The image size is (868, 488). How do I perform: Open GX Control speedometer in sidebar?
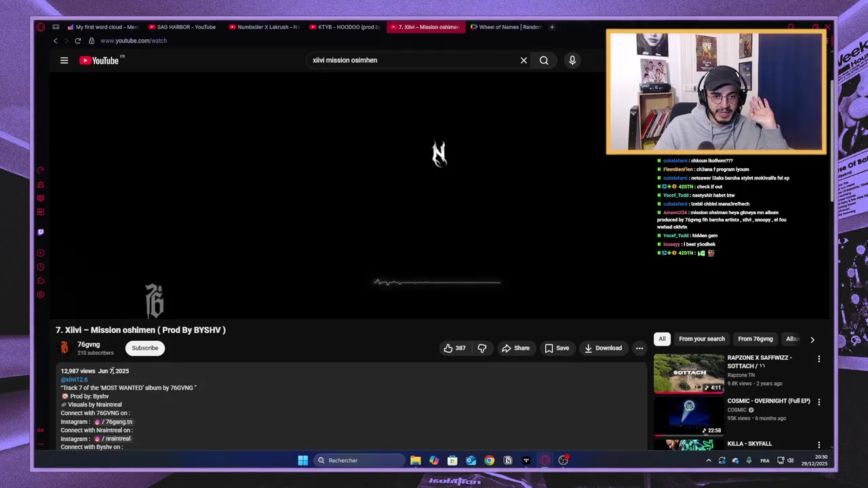tap(41, 171)
